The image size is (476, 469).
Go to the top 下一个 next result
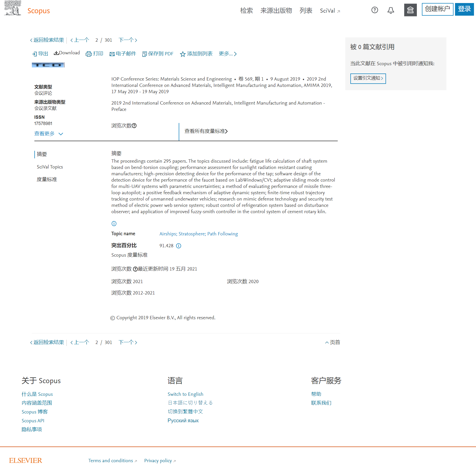click(128, 40)
